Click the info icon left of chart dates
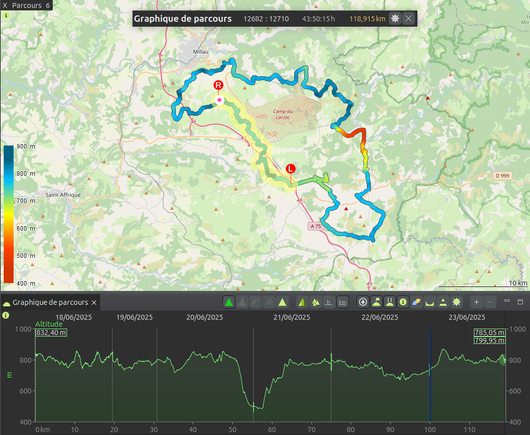 click(x=6, y=315)
